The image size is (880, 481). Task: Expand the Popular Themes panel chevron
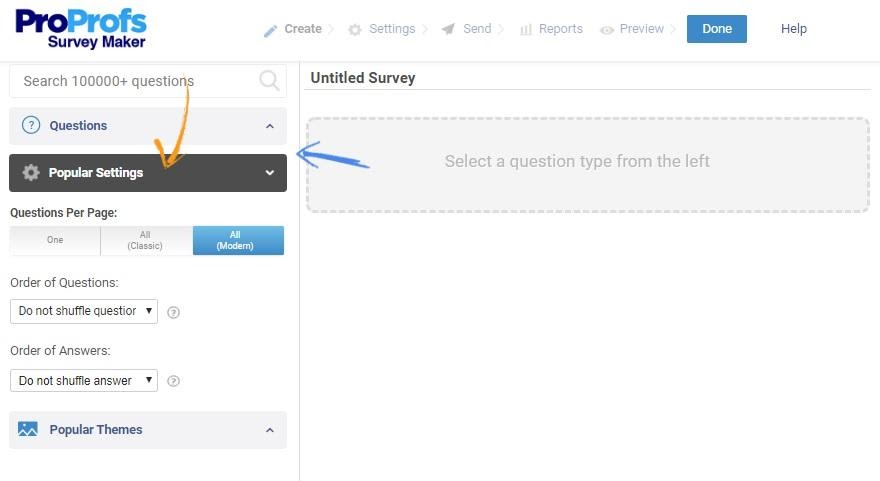click(x=269, y=430)
